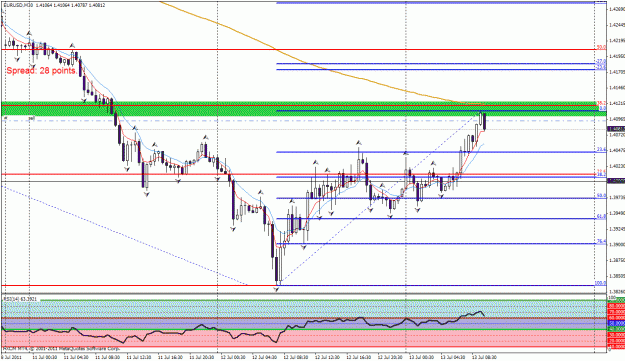
Task: Click the '13 Jul 04:30' time axis label
Action: pyautogui.click(x=454, y=357)
